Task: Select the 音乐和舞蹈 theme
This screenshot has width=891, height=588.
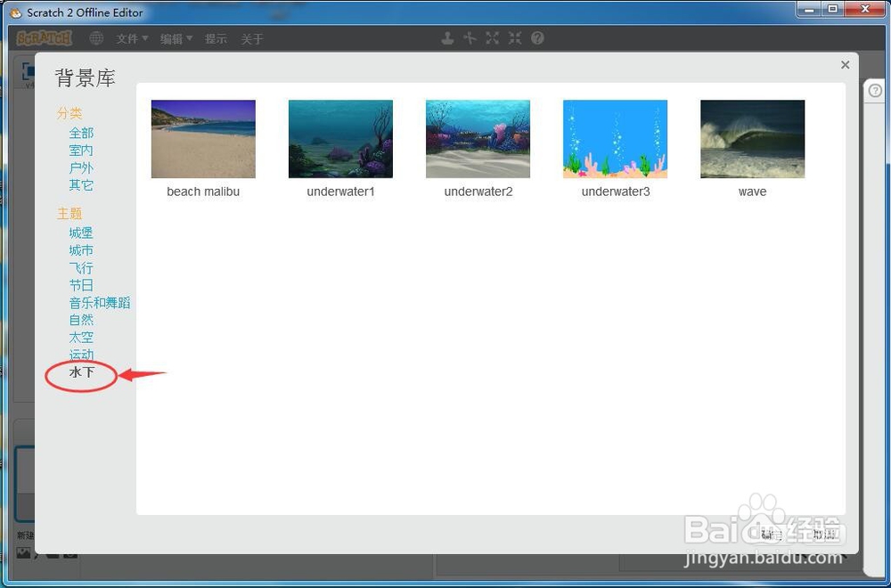Action: tap(100, 303)
